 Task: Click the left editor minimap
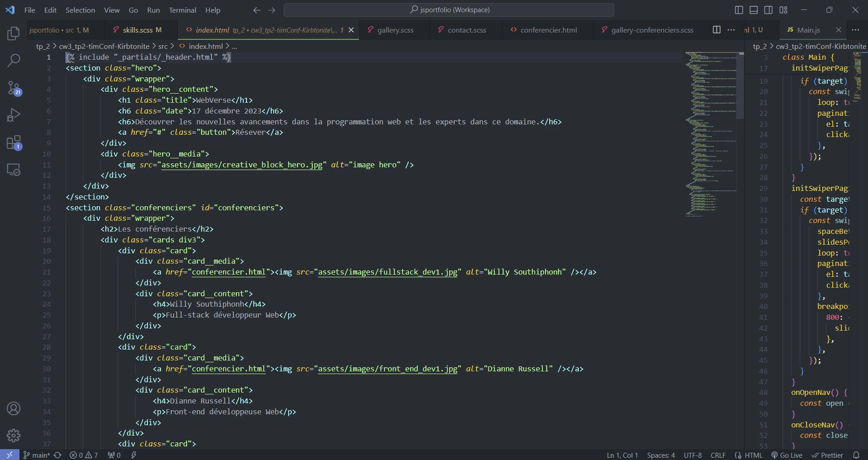[711, 135]
